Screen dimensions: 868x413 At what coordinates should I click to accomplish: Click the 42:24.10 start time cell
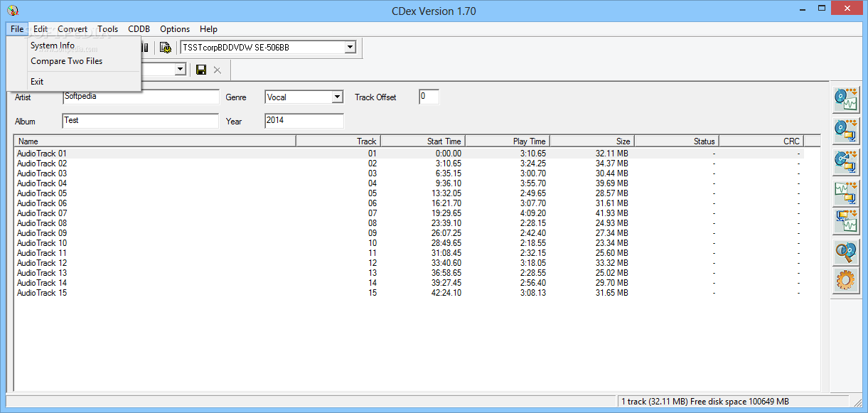tap(446, 293)
